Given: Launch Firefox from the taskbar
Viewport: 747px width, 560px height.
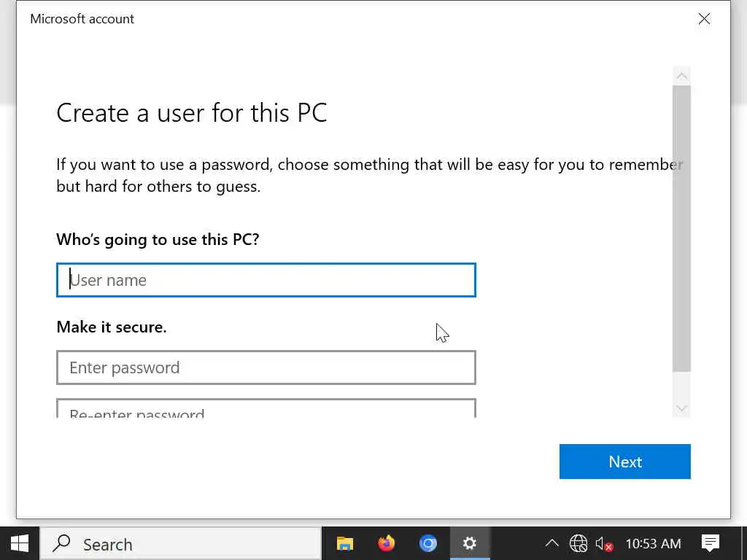Looking at the screenshot, I should (x=387, y=543).
